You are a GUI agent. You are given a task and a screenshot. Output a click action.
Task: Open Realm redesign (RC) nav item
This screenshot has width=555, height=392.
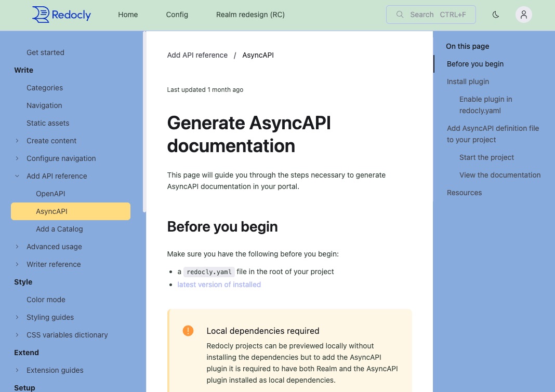tap(250, 15)
